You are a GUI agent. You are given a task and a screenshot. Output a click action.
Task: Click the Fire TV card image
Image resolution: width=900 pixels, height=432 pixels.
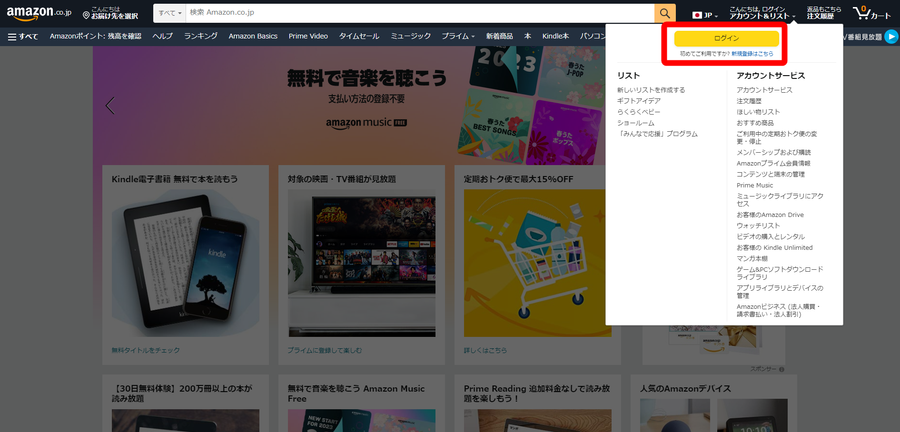pos(362,263)
